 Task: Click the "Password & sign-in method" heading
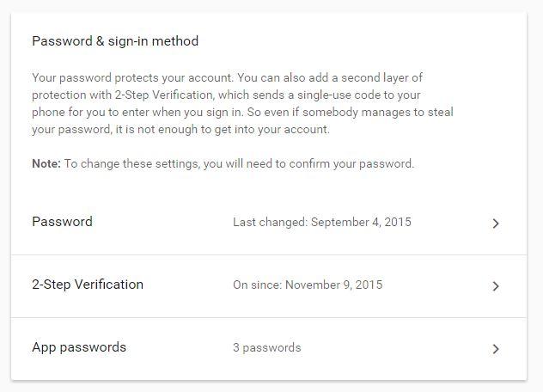click(x=115, y=41)
